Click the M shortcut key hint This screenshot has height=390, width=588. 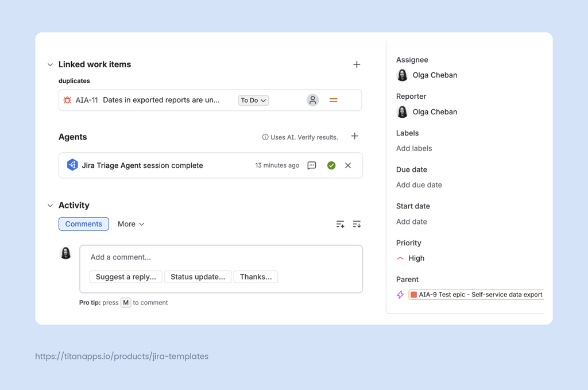pyautogui.click(x=126, y=303)
